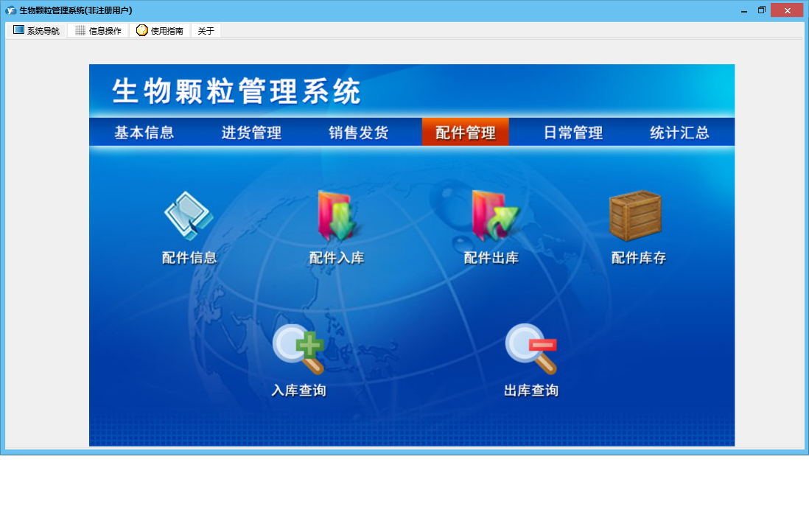This screenshot has height=532, width=809.
Task: Go to the 销售发货 tab
Action: click(359, 133)
